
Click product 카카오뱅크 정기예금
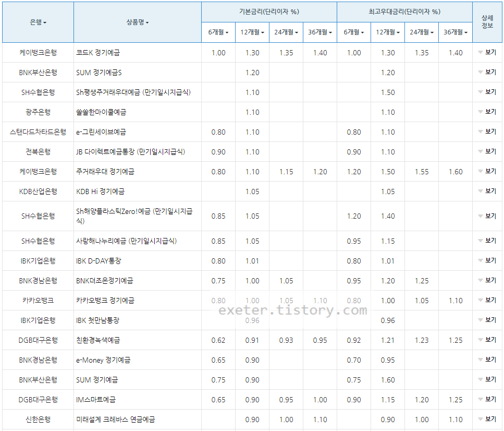[105, 301]
